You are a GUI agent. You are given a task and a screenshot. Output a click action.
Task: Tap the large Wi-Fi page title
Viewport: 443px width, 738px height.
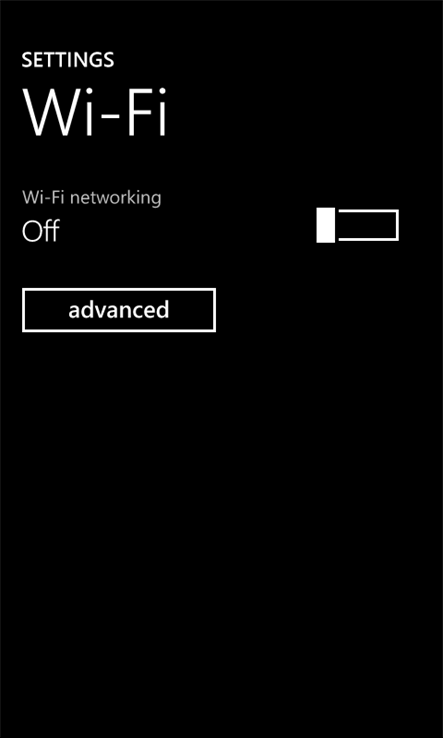[x=95, y=112]
